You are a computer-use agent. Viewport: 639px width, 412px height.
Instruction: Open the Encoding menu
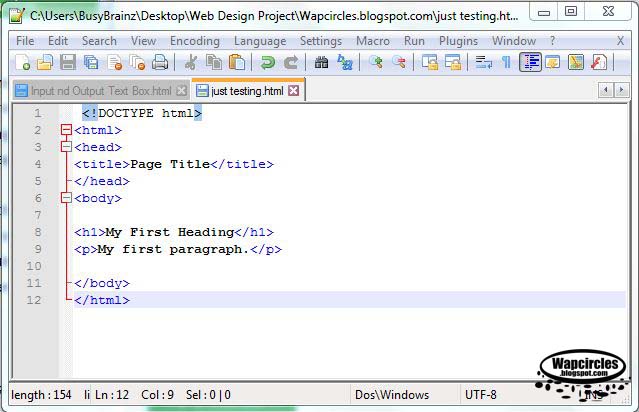(x=195, y=41)
